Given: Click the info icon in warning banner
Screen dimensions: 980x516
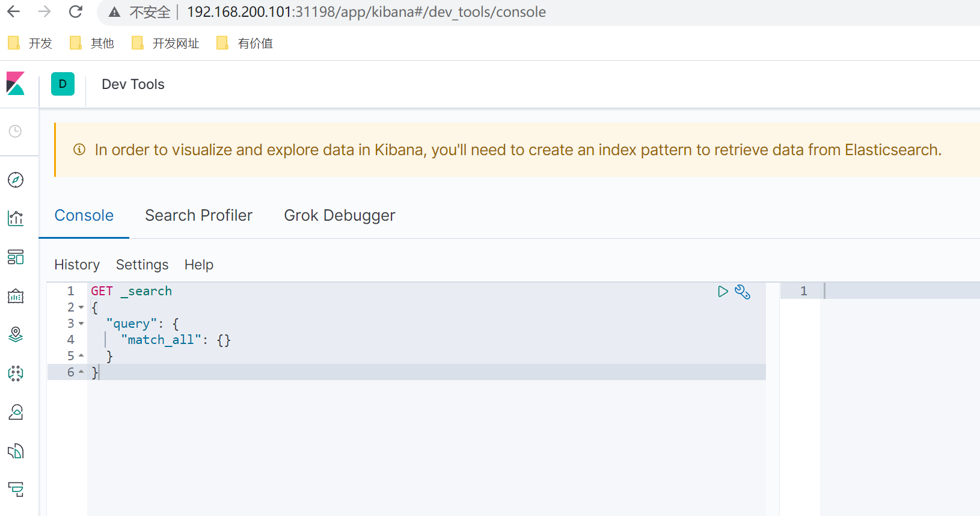Looking at the screenshot, I should [x=79, y=150].
